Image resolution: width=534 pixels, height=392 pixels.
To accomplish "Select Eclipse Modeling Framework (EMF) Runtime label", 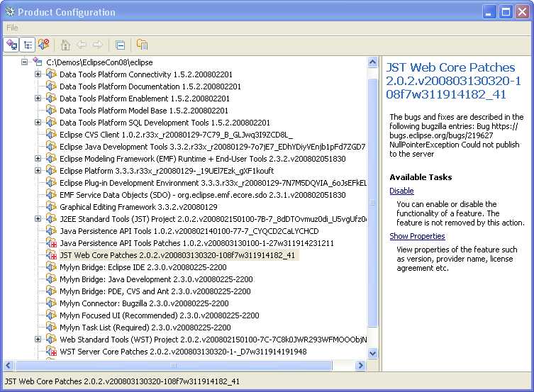I will [203, 159].
